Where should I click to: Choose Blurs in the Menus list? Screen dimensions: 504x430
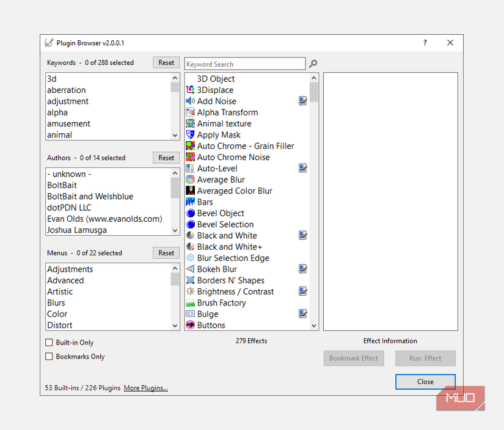56,302
